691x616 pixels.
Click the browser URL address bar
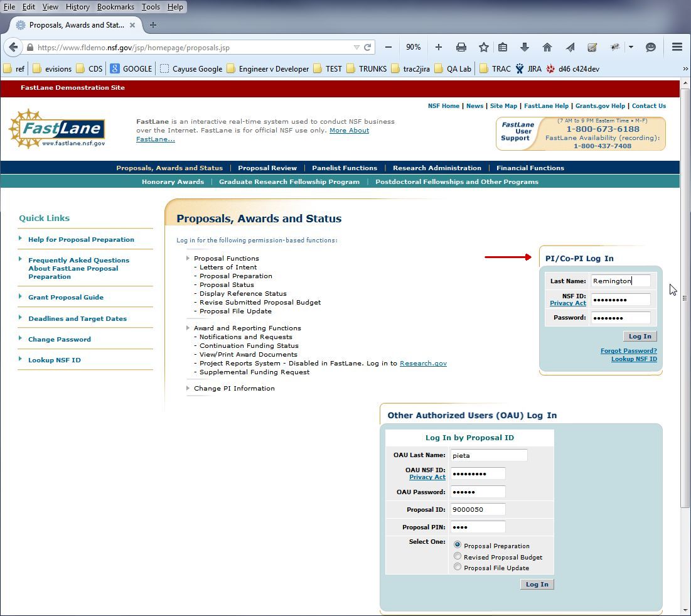tap(194, 47)
